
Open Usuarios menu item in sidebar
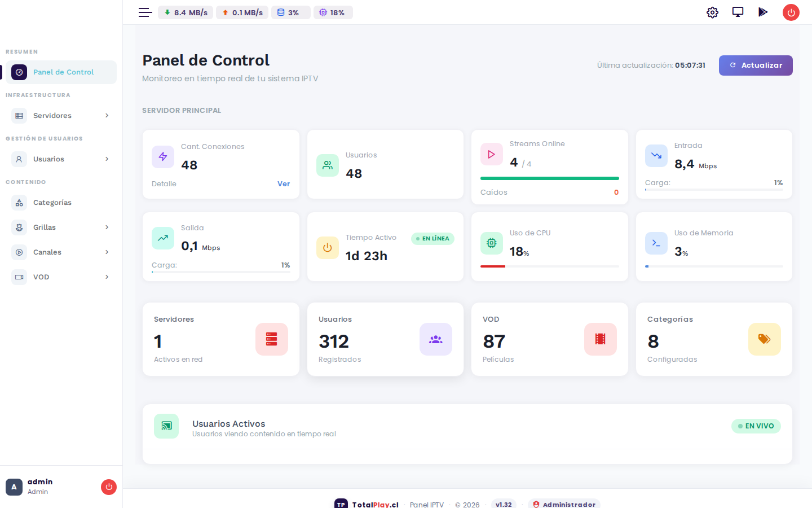click(x=61, y=159)
